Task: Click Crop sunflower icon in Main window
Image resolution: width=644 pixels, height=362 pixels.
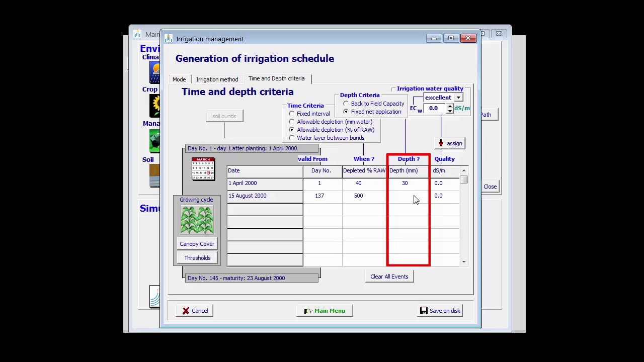Action: (x=154, y=106)
